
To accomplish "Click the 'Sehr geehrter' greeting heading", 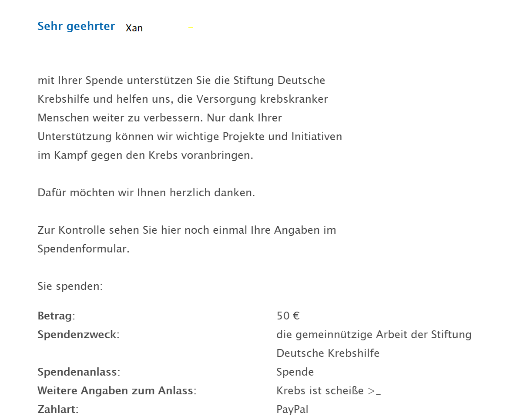I will pyautogui.click(x=76, y=26).
